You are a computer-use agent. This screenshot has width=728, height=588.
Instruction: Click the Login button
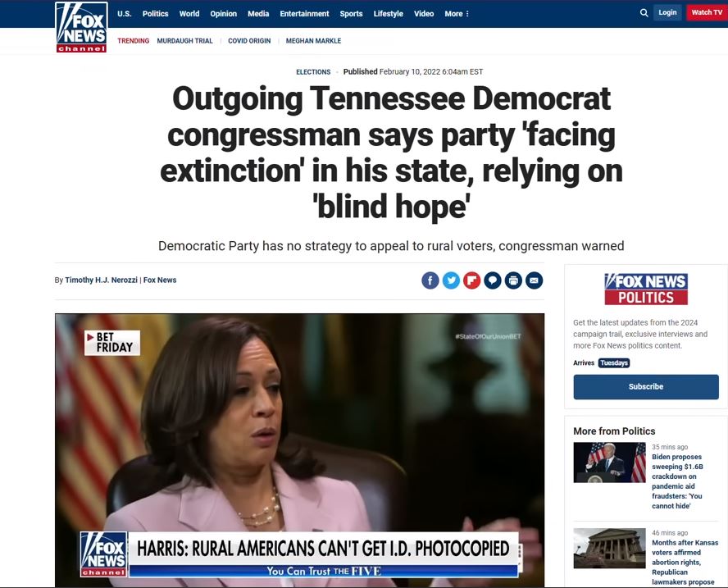tap(667, 12)
